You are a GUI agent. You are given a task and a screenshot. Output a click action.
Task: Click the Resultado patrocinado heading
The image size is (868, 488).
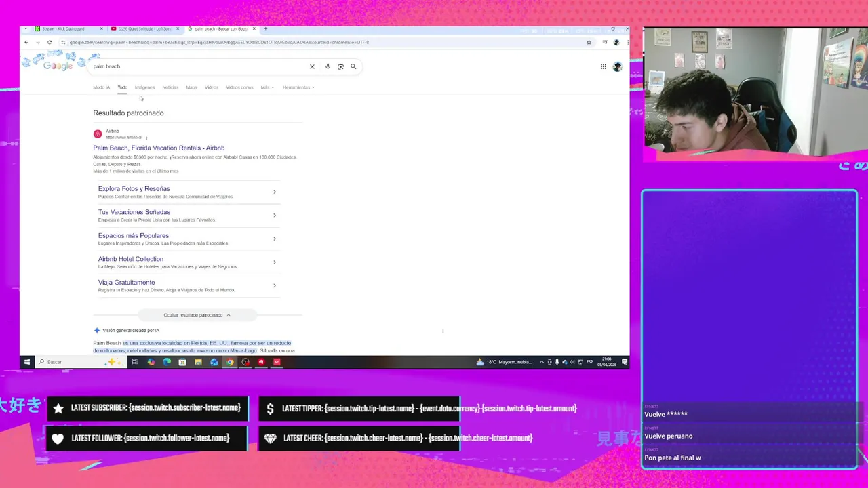(128, 113)
